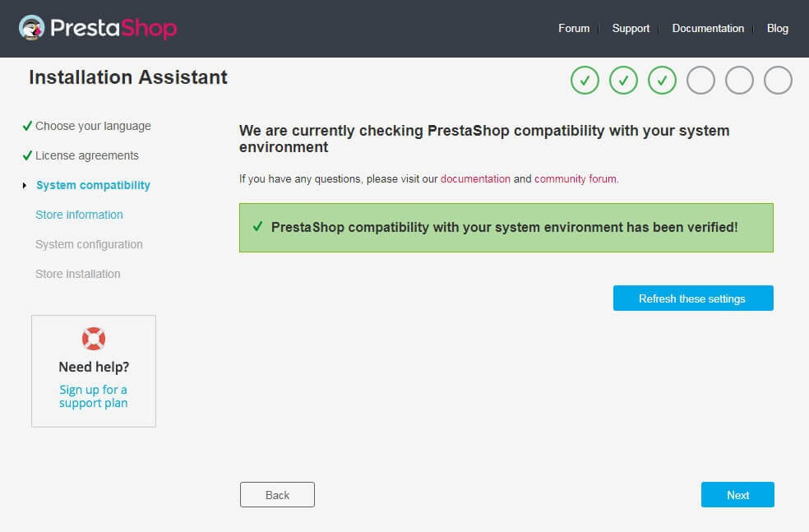Open the community forum link
The image size is (809, 532).
coord(575,178)
